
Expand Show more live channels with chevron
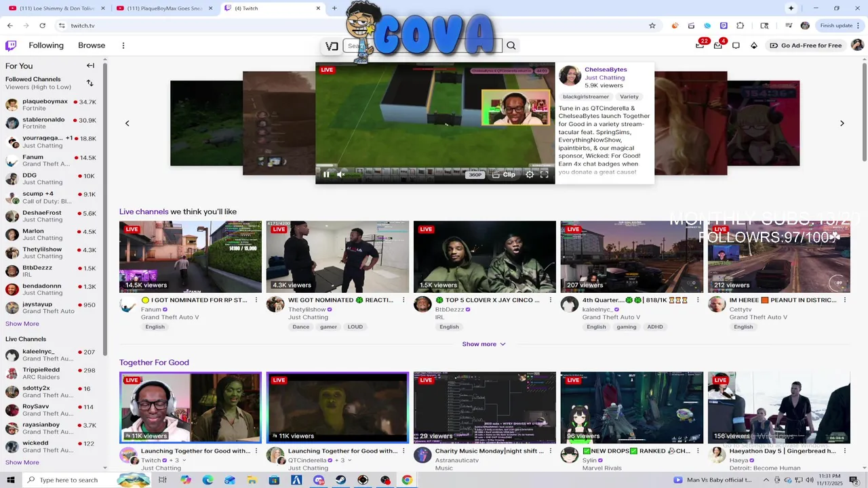484,344
